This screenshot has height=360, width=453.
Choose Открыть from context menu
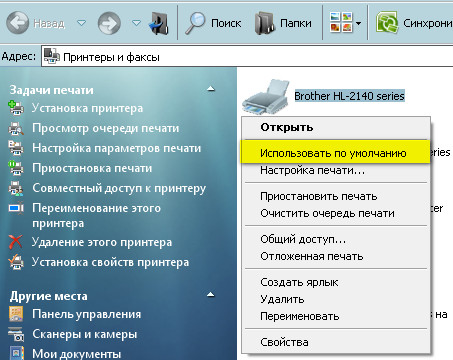click(x=336, y=127)
